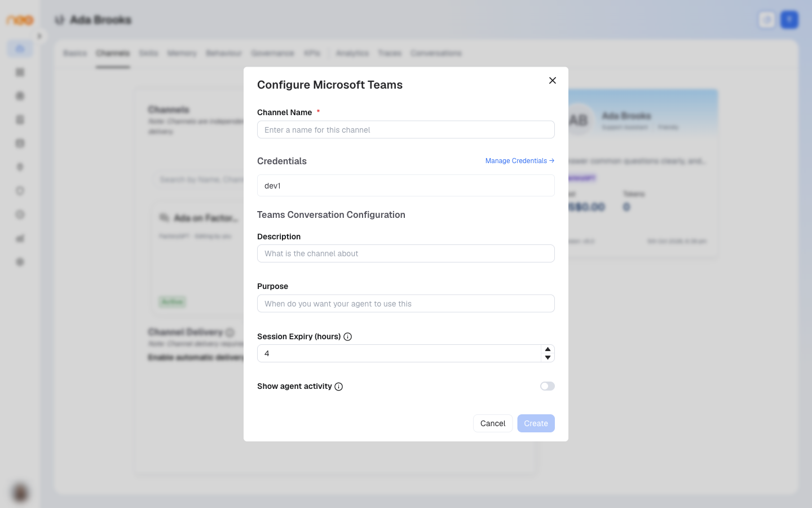Focus the Purpose input field
The image size is (812, 508).
point(406,304)
